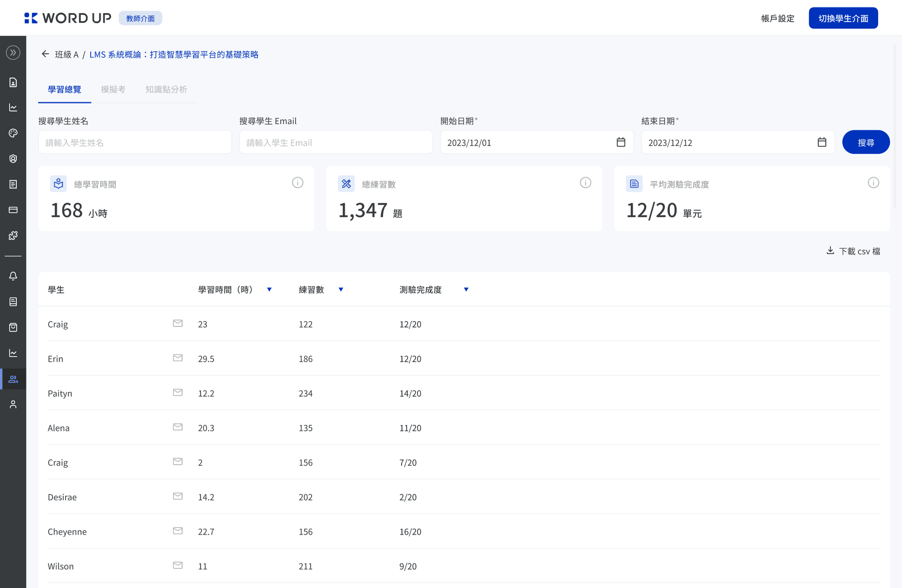Click 切換學生介面 button
Viewport: 902px width, 588px height.
coord(843,18)
